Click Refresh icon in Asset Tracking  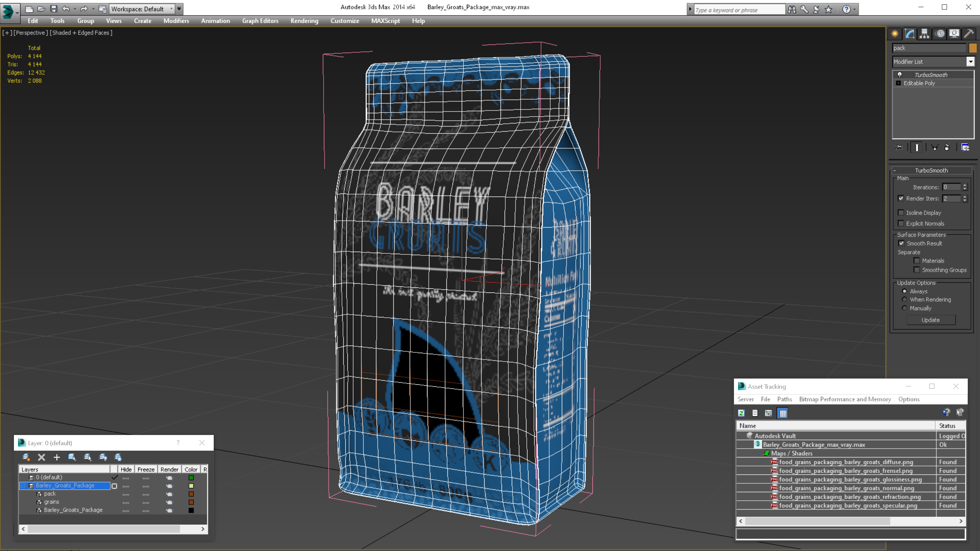click(741, 413)
